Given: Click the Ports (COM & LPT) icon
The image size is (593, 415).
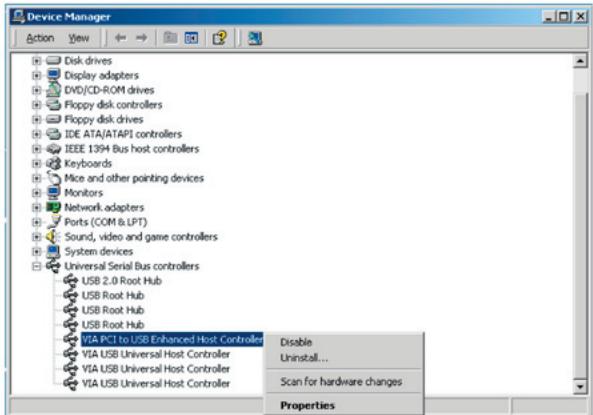Looking at the screenshot, I should [53, 222].
